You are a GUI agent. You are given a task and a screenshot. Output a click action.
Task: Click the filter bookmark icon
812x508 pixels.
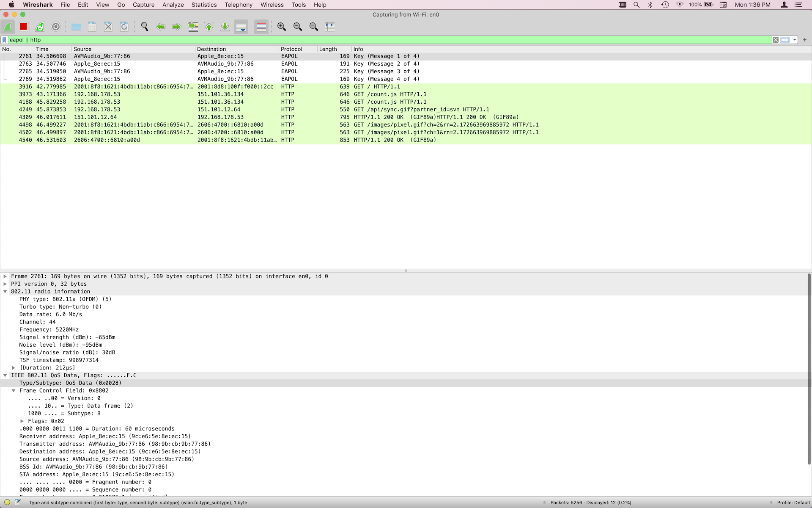coord(4,40)
